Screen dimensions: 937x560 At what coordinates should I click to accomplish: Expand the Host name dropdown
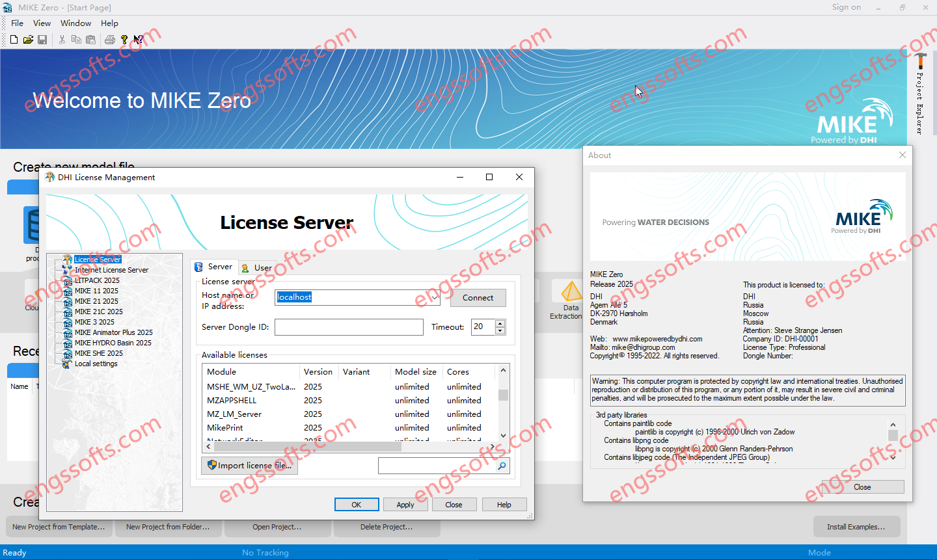point(435,298)
